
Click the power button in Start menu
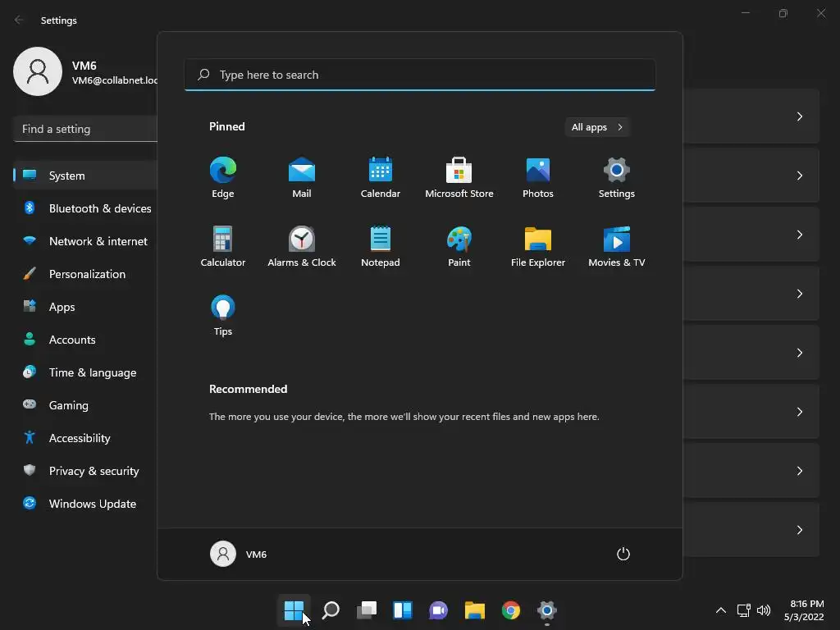(623, 554)
